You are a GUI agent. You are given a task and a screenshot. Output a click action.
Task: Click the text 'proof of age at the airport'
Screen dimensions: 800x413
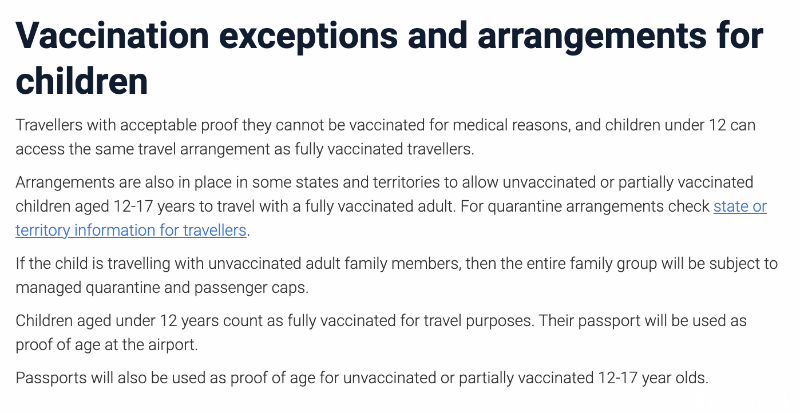[105, 345]
